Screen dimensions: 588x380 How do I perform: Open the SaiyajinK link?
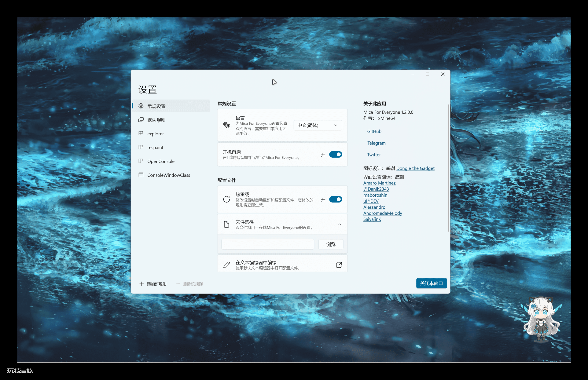372,219
